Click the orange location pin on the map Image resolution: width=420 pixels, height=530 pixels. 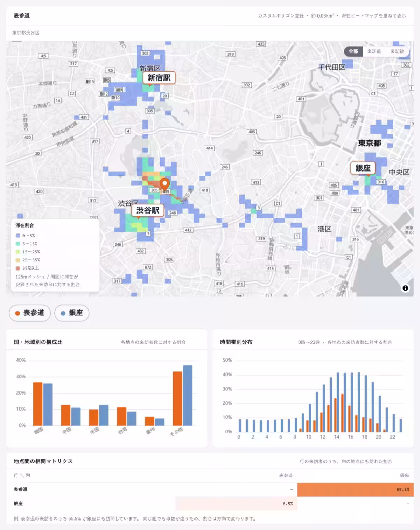click(164, 184)
